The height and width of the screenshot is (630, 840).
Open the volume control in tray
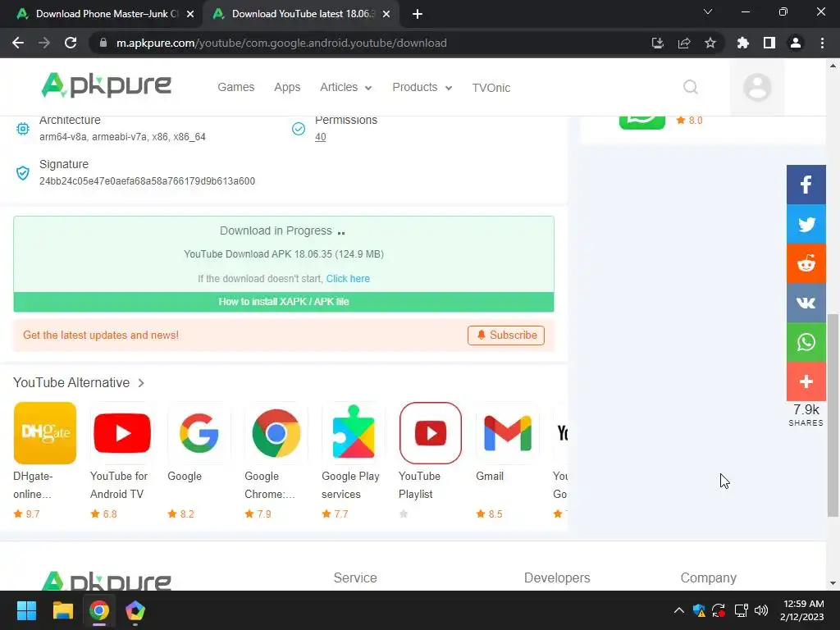point(761,610)
